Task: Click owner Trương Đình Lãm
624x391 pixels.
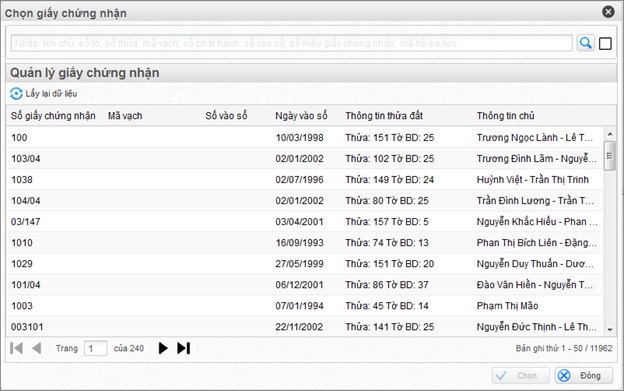Action: (515, 159)
